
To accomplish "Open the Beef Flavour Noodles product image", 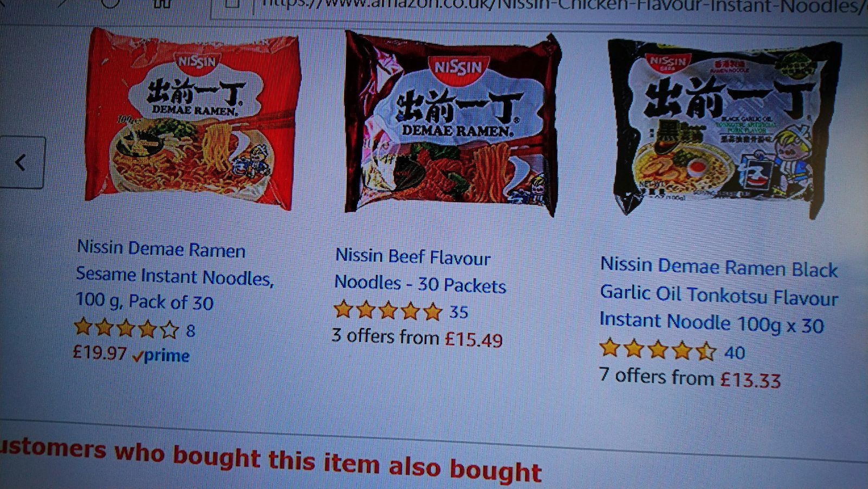I will point(452,124).
